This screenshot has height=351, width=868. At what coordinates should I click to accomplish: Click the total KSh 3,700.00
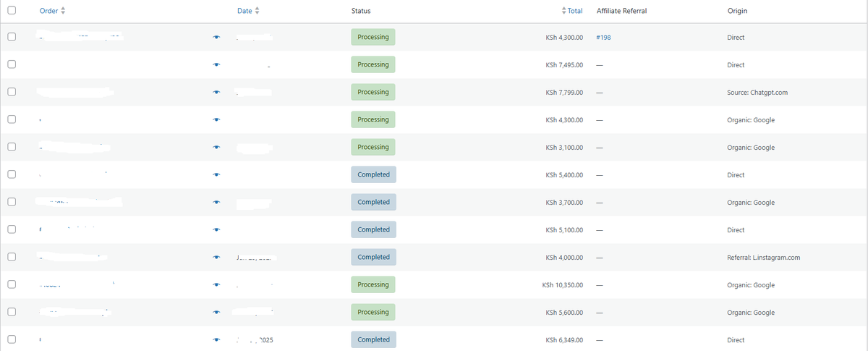tap(564, 203)
